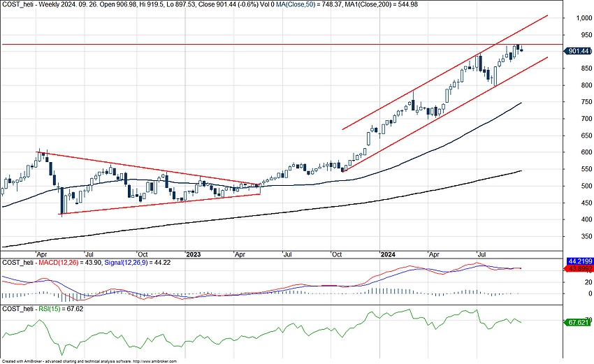Click the red 43.8962 signal value label

pyautogui.click(x=577, y=268)
